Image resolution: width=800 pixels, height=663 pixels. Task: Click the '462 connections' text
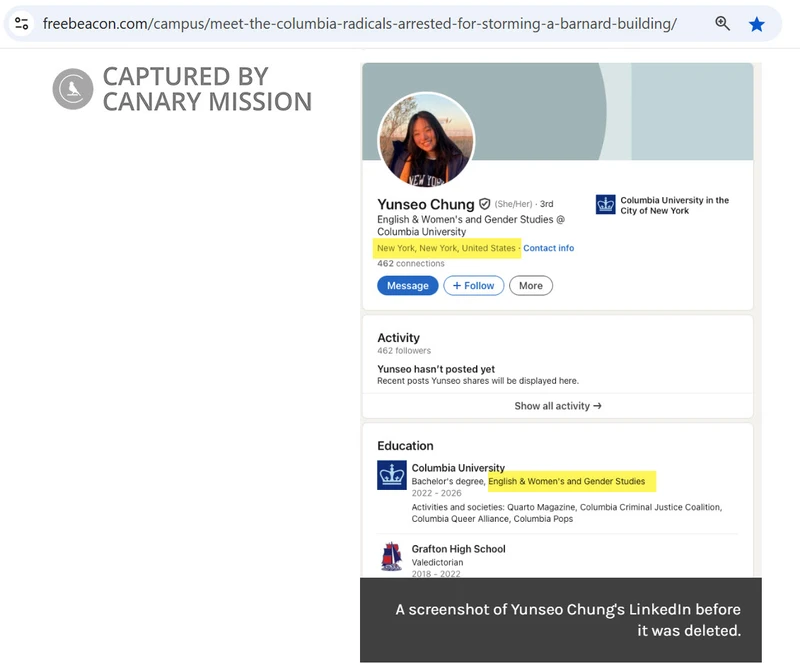click(x=411, y=264)
